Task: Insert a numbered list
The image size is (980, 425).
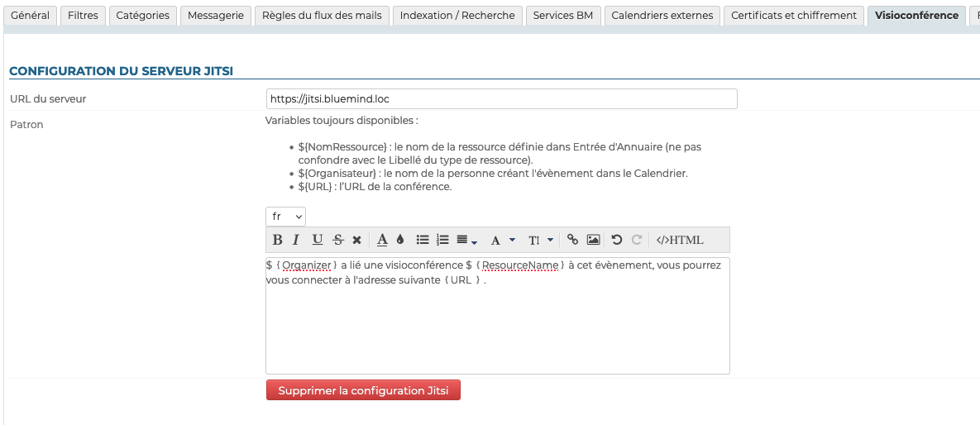Action: [442, 240]
